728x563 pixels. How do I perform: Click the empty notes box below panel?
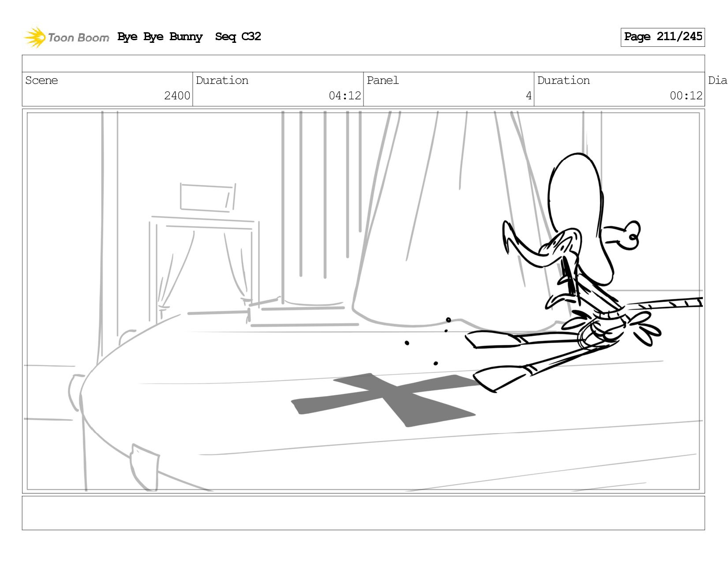[363, 513]
